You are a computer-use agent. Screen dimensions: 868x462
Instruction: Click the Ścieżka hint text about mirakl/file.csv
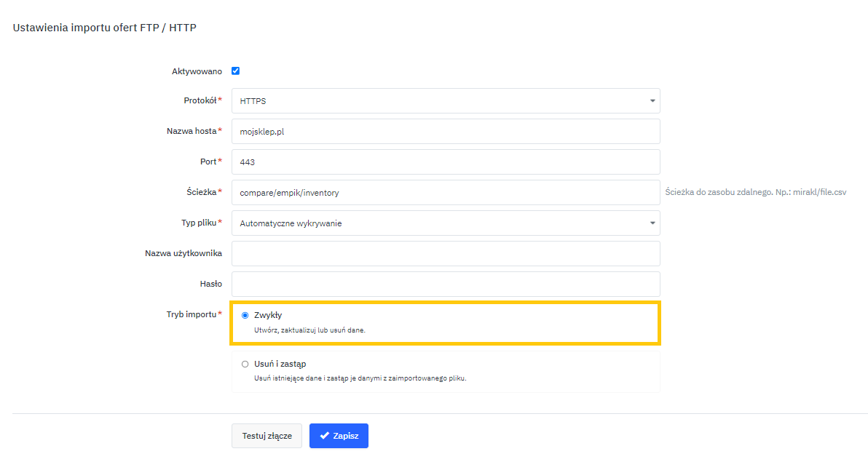(755, 193)
